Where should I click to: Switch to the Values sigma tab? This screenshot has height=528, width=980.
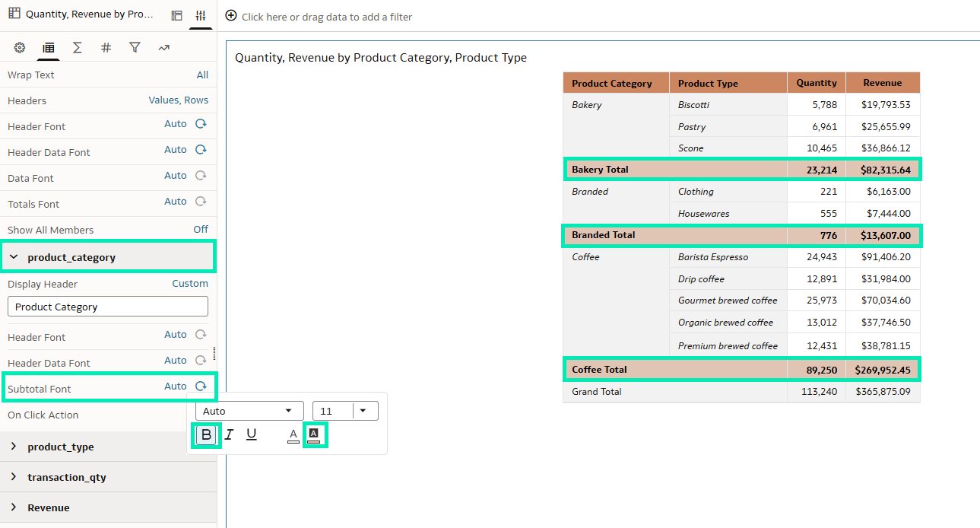click(77, 48)
